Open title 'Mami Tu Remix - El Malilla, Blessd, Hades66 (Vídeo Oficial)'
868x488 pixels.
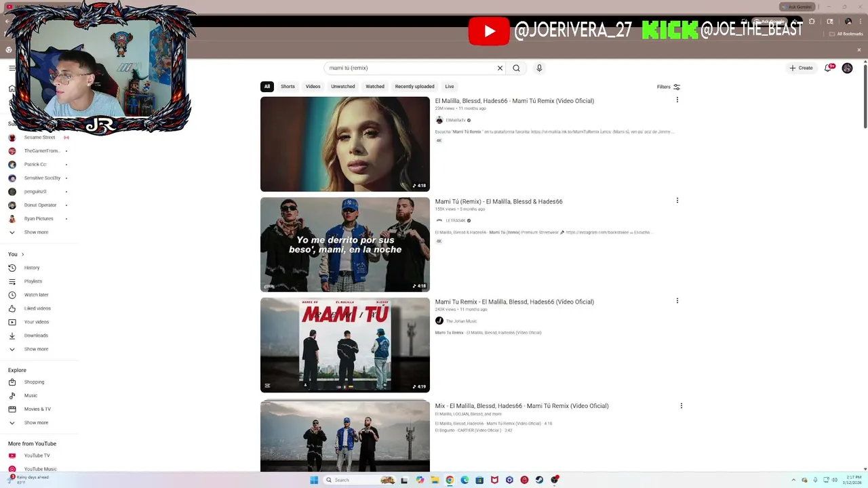pos(514,302)
